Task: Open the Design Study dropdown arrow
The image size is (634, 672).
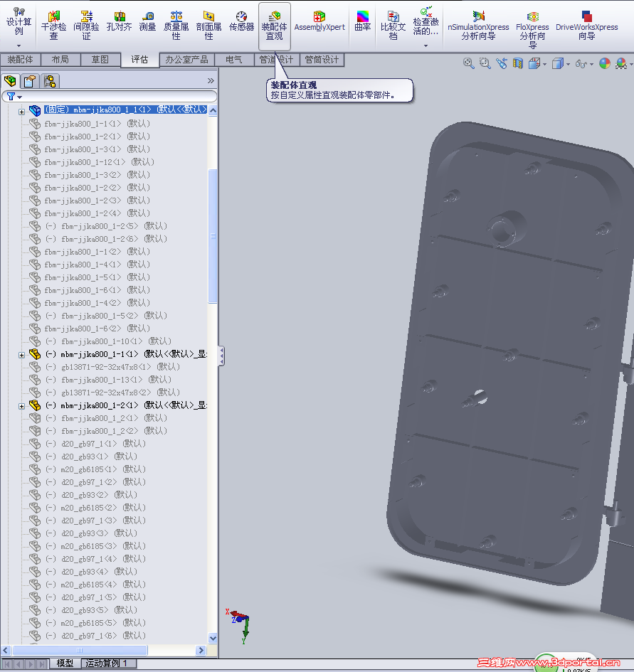Action: pyautogui.click(x=19, y=46)
